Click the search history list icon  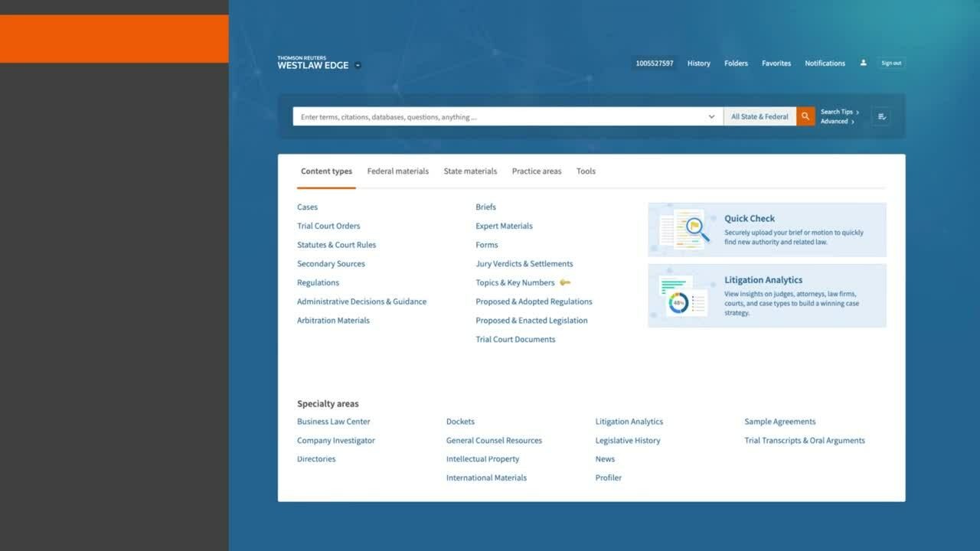pyautogui.click(x=881, y=116)
